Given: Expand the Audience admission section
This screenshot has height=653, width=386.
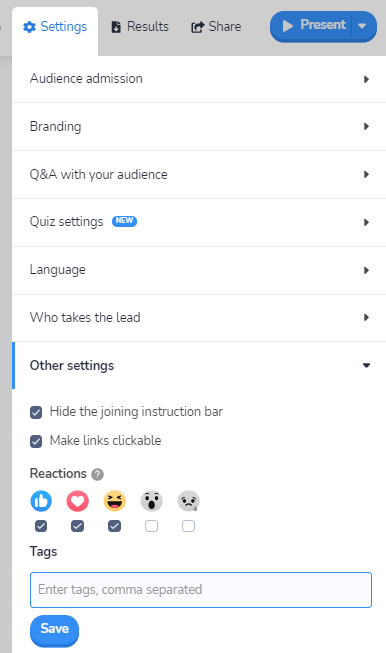Looking at the screenshot, I should 199,79.
